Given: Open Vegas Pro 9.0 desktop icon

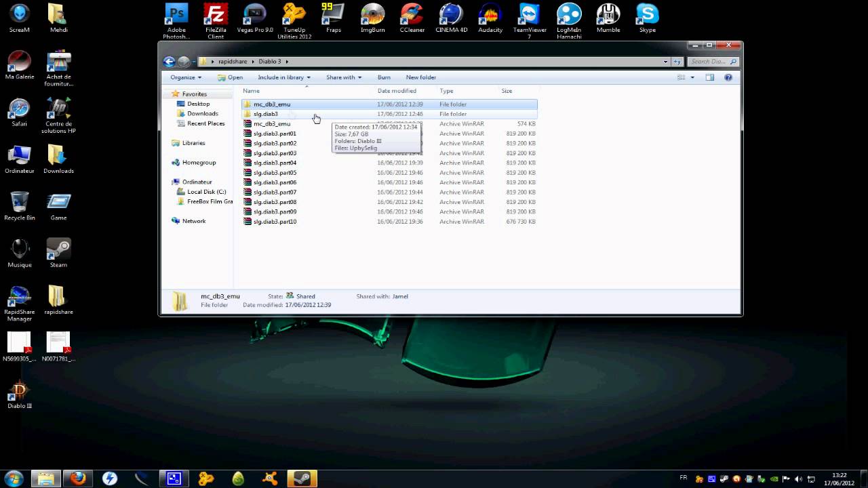Looking at the screenshot, I should click(255, 18).
